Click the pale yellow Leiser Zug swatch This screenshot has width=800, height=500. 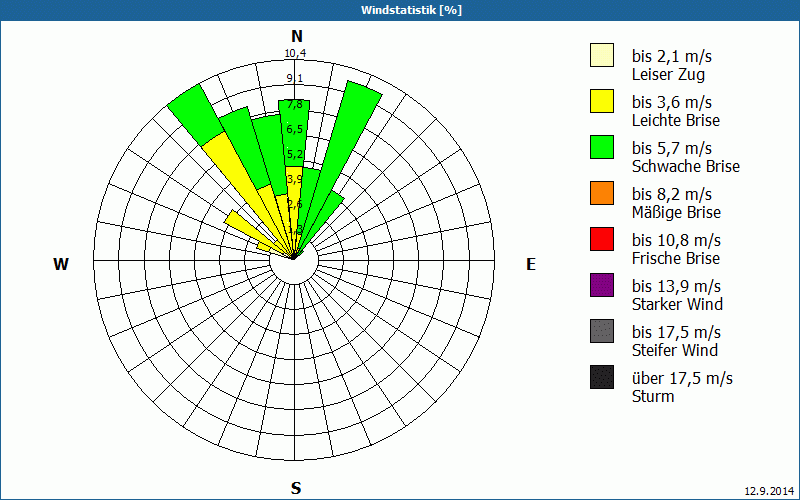pyautogui.click(x=602, y=55)
